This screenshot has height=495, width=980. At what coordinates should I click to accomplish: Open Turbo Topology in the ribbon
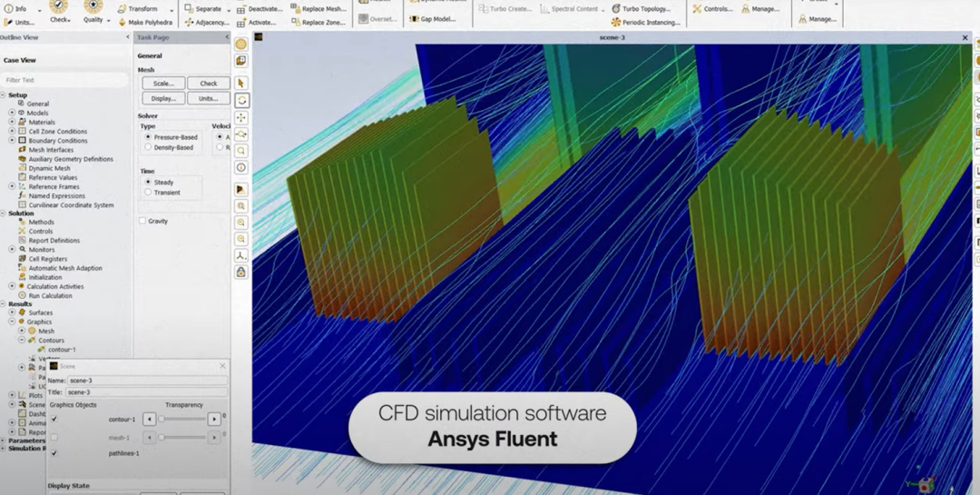tap(641, 9)
